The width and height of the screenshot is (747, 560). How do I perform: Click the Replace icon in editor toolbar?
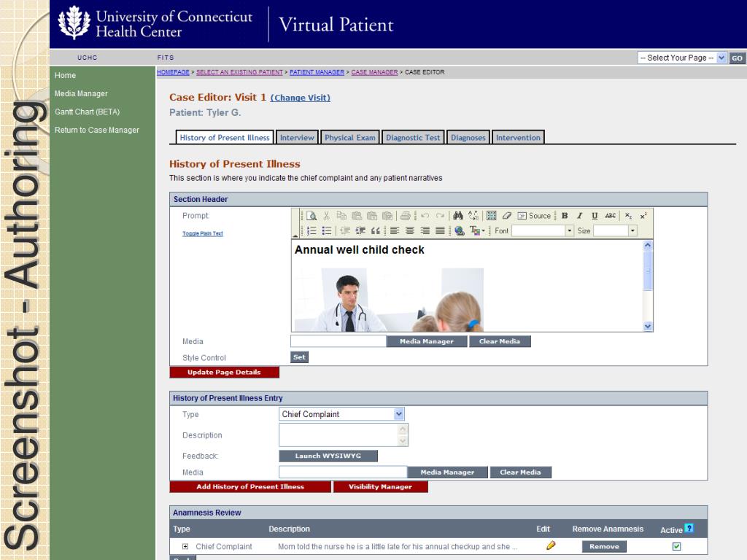pos(473,216)
